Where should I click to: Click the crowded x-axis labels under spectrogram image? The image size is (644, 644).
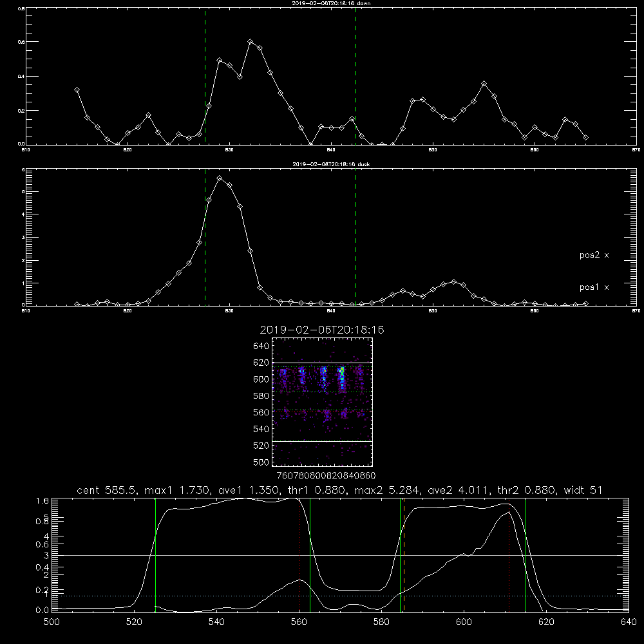tap(327, 476)
